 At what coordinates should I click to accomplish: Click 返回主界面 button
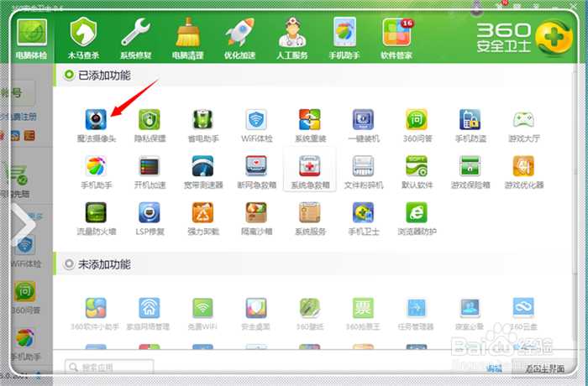544,368
